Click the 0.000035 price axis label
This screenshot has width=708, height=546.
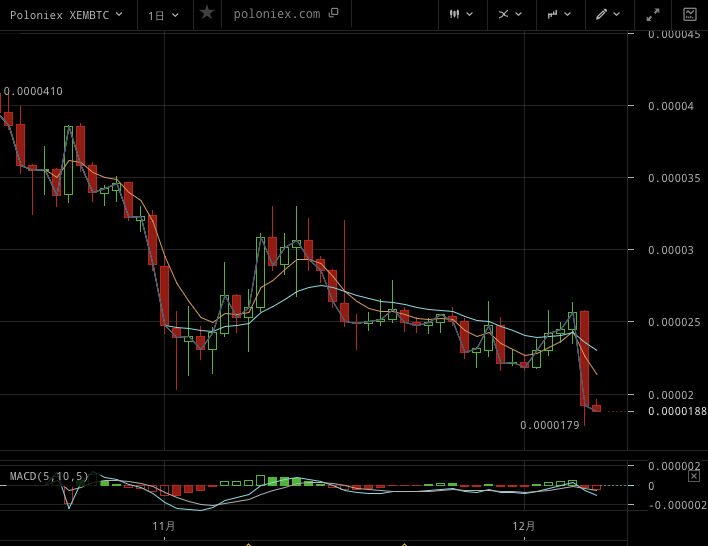[x=674, y=178]
